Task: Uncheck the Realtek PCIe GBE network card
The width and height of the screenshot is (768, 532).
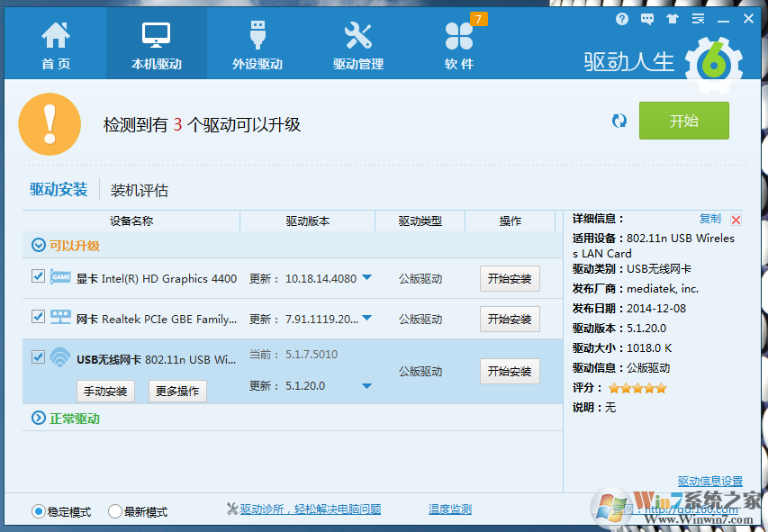Action: tap(38, 317)
